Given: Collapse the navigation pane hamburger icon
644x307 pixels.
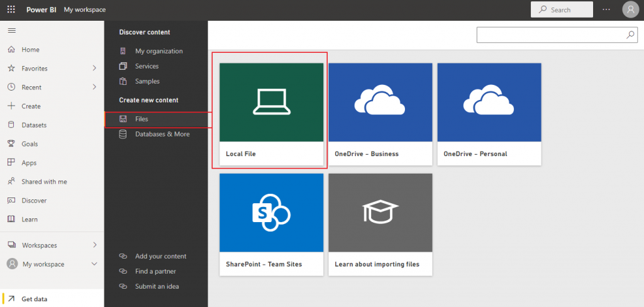Looking at the screenshot, I should [x=12, y=31].
